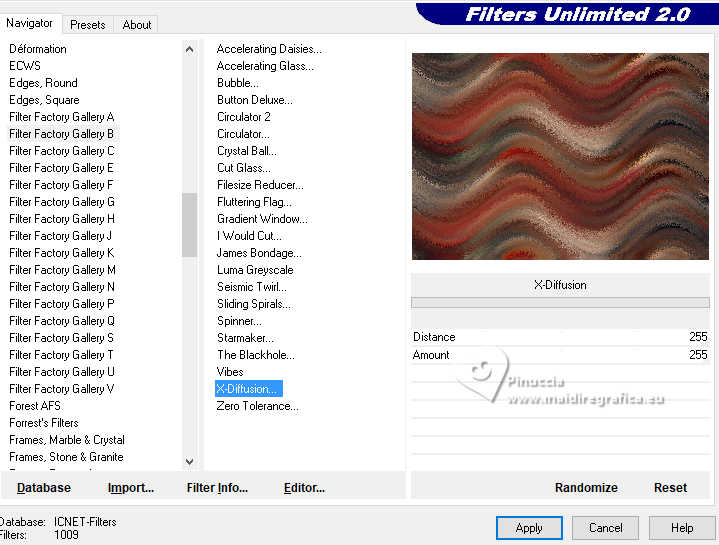Viewport: 719px width, 545px height.
Task: Choose Vibes filter
Action: 230,371
